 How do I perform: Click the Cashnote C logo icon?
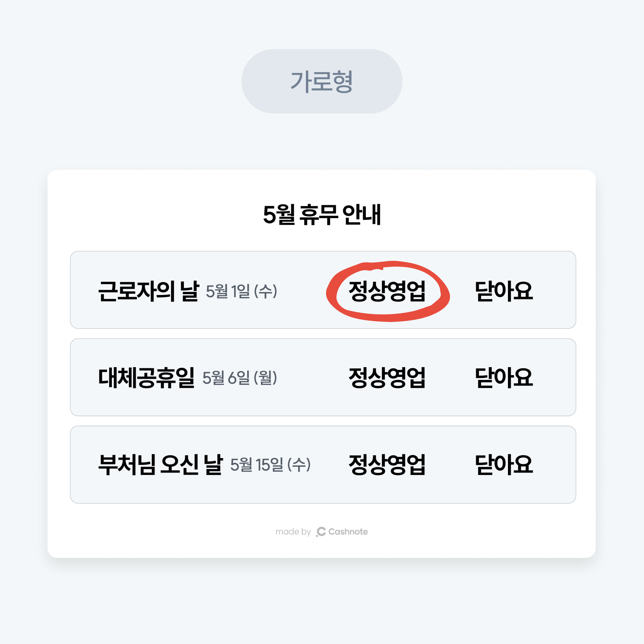coord(321,532)
